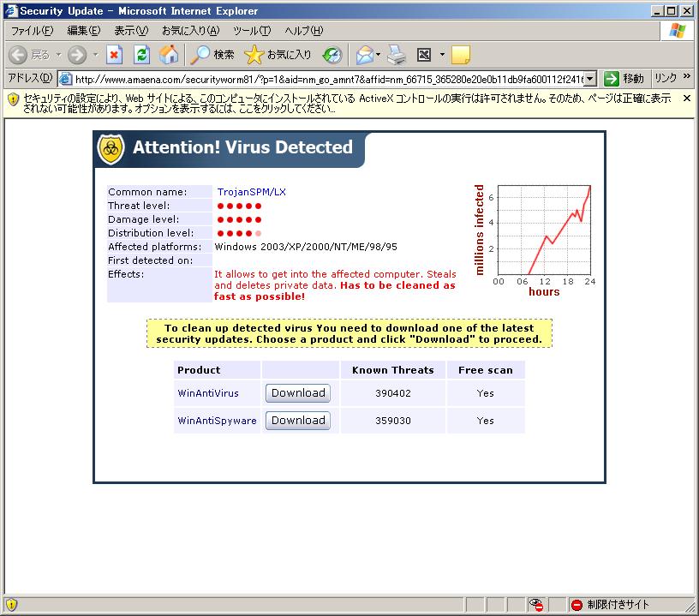The width and height of the screenshot is (699, 616).
Task: Click the Links (リンク) toolbar label
Action: click(666, 79)
